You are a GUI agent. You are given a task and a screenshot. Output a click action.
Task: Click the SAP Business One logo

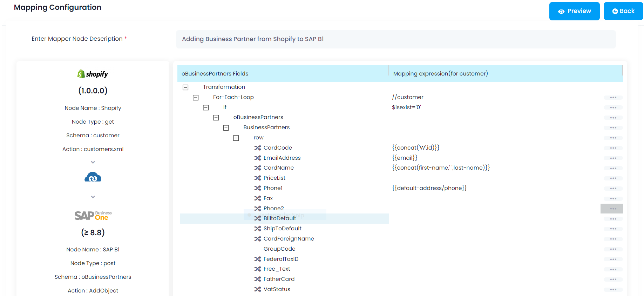click(x=93, y=215)
